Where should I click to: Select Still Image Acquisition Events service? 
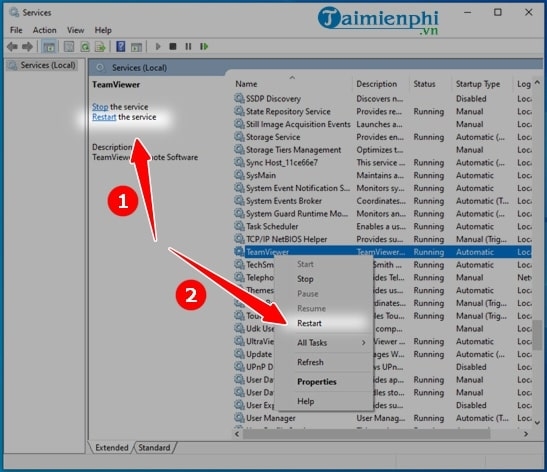point(382,124)
